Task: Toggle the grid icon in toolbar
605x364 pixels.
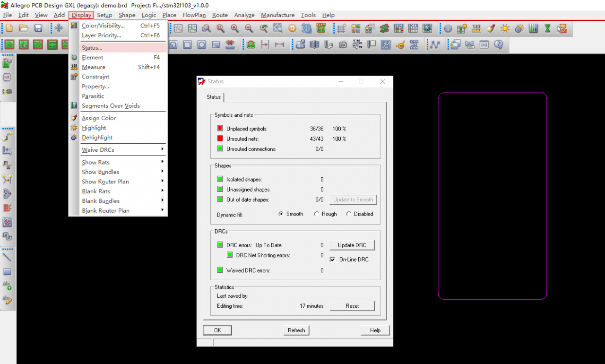Action: coord(341,28)
